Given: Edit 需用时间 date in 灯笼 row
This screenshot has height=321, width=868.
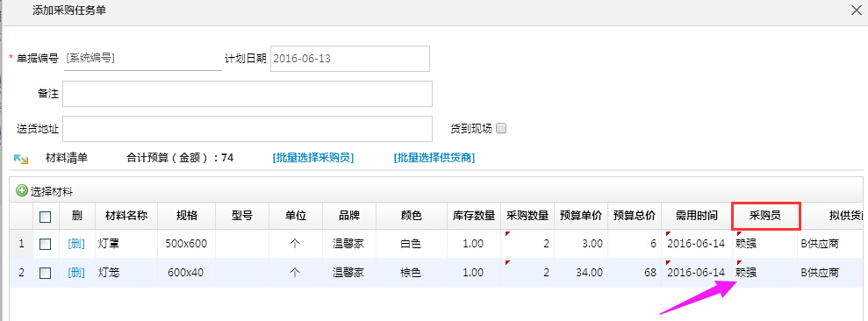Looking at the screenshot, I should coord(696,272).
